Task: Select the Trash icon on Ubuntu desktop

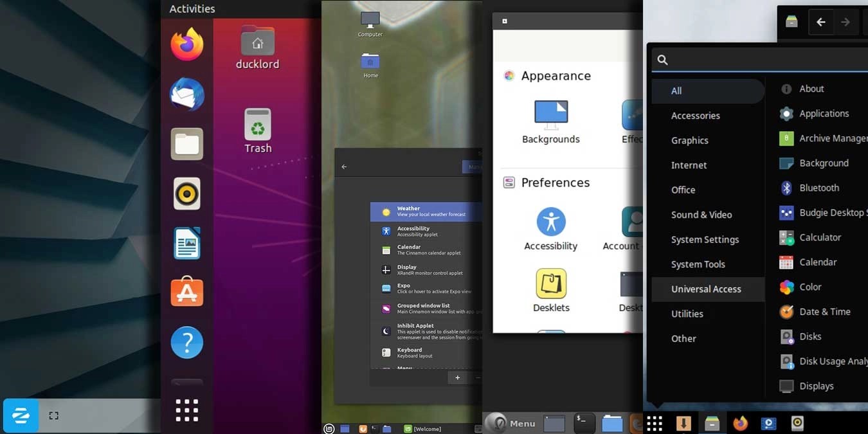Action: click(258, 131)
